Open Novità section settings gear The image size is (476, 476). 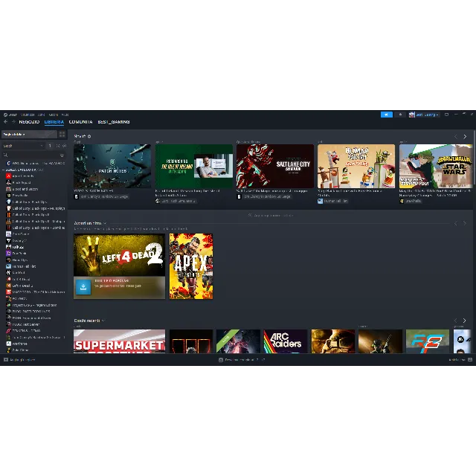89,136
